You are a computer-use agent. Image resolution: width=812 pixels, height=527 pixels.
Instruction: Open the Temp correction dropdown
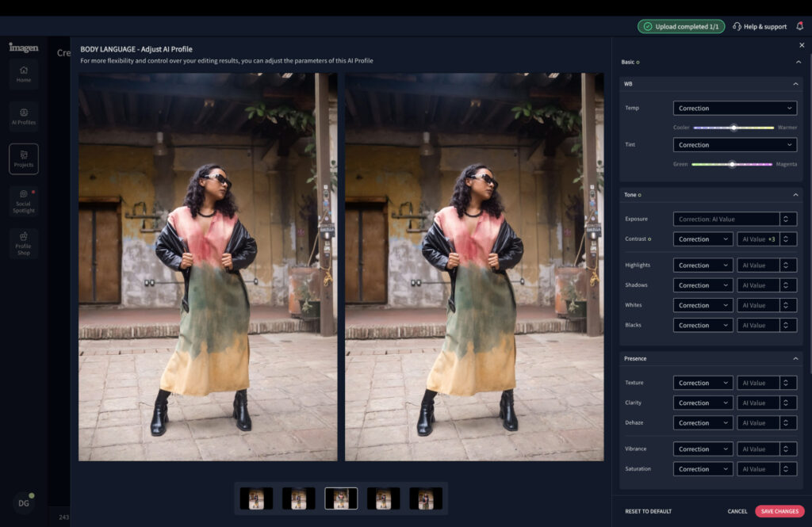[x=734, y=108]
